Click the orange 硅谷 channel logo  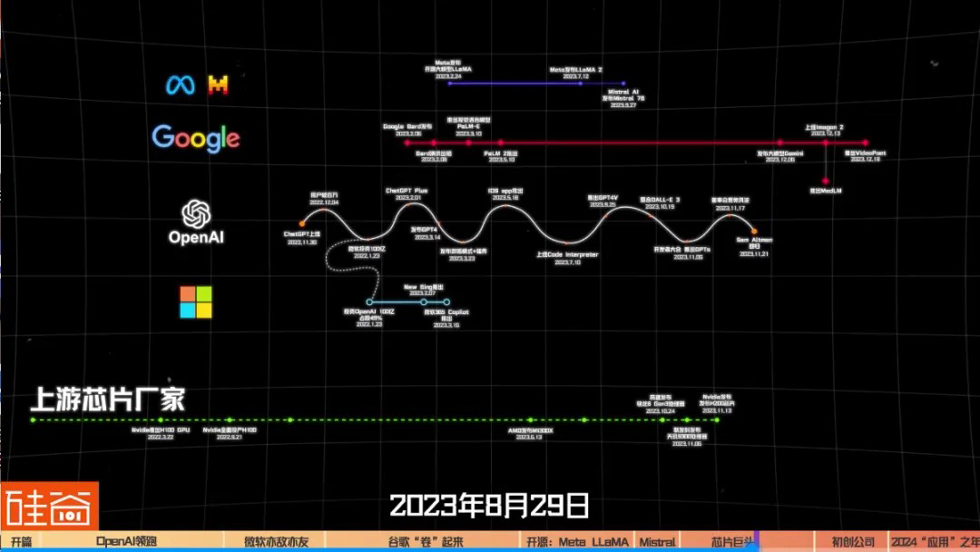click(49, 507)
